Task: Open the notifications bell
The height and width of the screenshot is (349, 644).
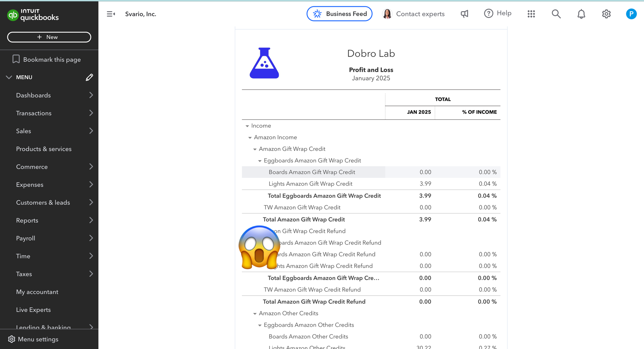Action: (x=581, y=14)
